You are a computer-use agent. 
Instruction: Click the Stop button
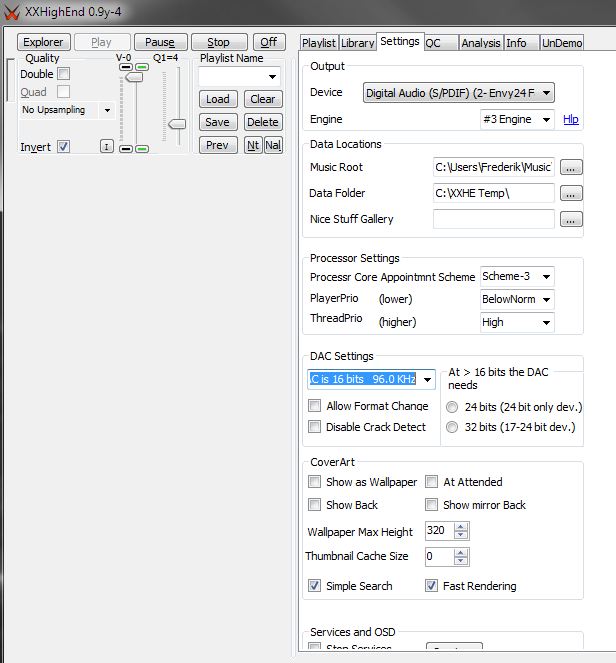(x=219, y=42)
